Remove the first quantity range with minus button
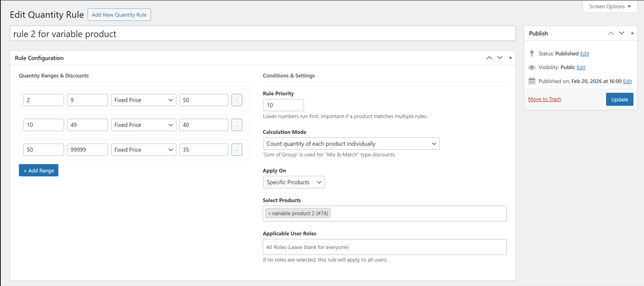This screenshot has width=644, height=286. (x=236, y=100)
